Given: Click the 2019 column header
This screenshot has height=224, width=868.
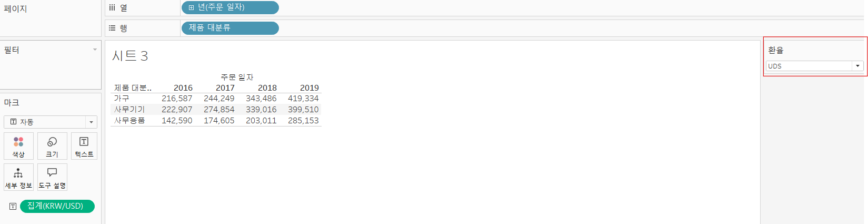Looking at the screenshot, I should pos(310,88).
